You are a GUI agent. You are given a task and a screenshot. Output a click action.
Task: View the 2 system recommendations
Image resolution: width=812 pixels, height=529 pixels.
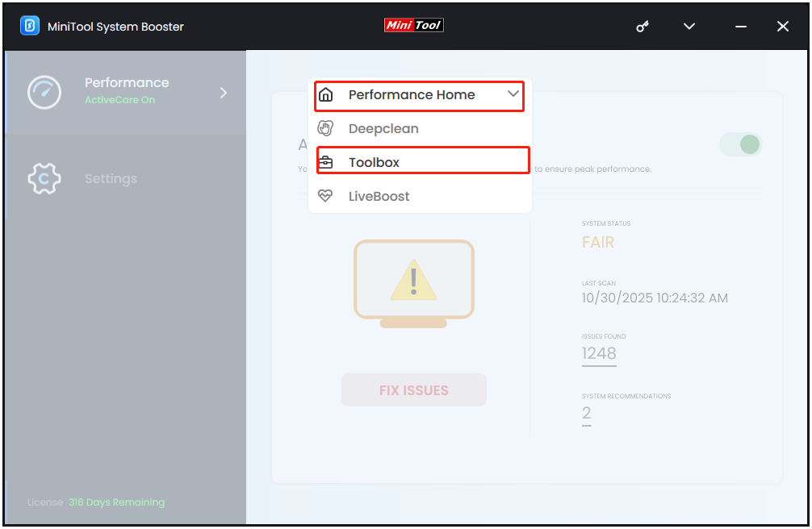click(x=587, y=414)
